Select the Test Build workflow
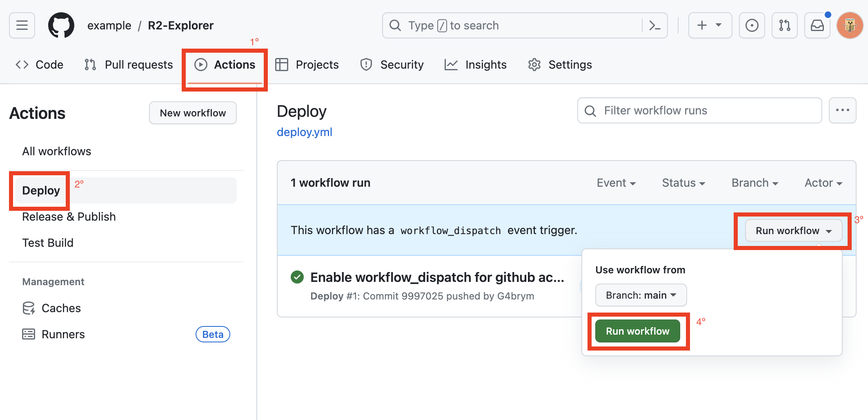 48,243
